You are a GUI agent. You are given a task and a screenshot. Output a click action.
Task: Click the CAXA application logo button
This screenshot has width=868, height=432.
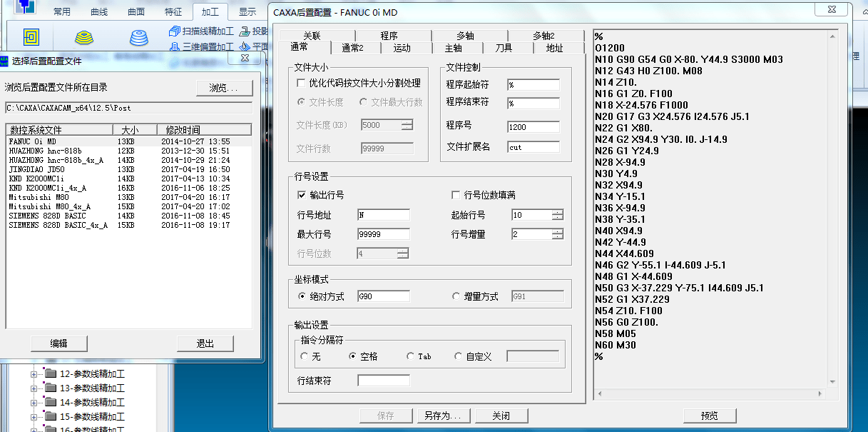pyautogui.click(x=26, y=6)
